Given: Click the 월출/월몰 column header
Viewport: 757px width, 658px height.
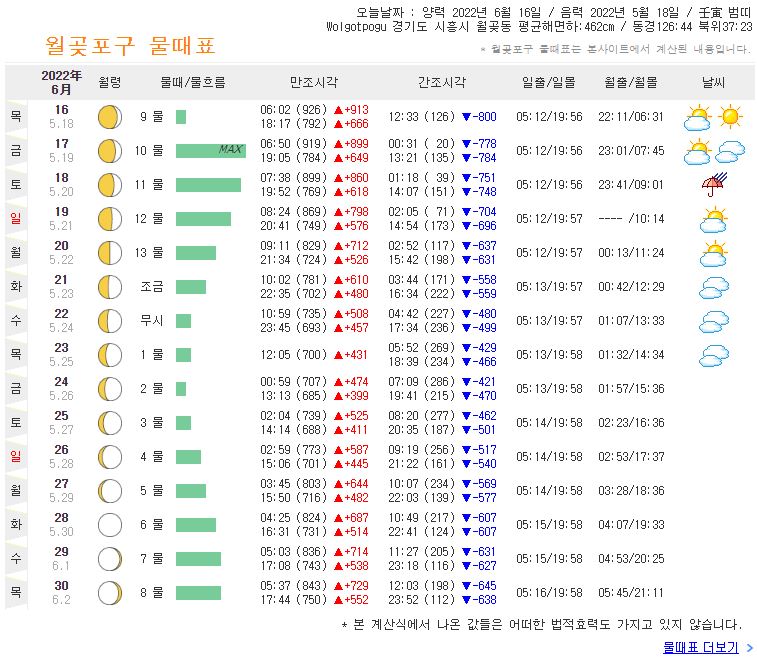Looking at the screenshot, I should [x=631, y=82].
